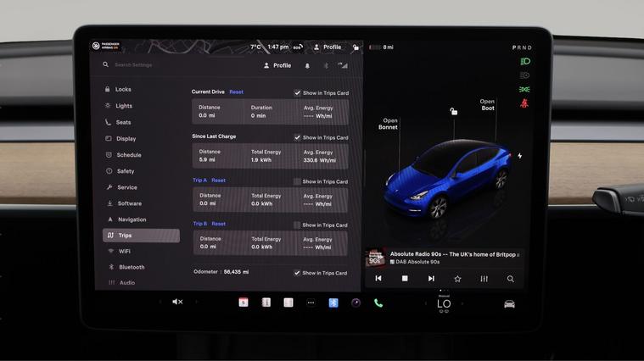Open the Profile dropdown in settings header
This screenshot has width=644, height=361.
click(x=277, y=65)
